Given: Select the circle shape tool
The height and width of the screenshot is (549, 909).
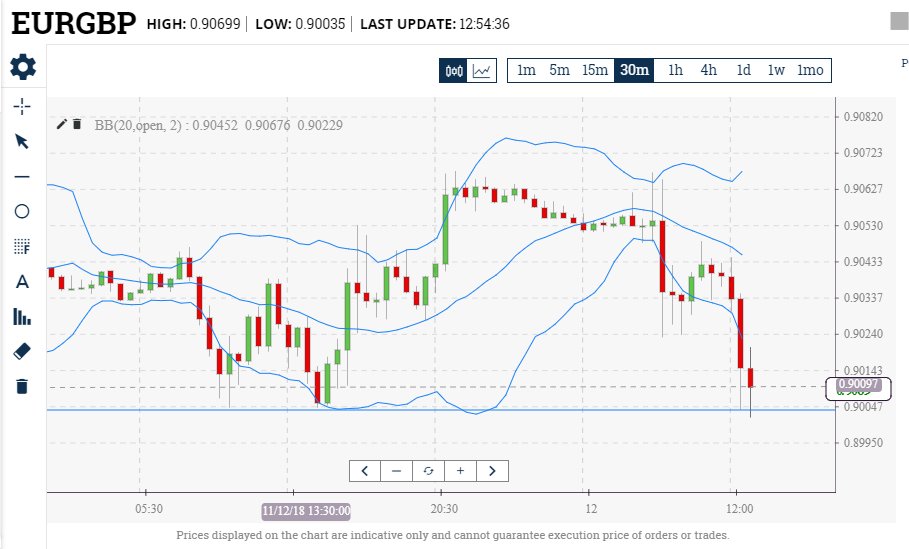Looking at the screenshot, I should pos(22,212).
